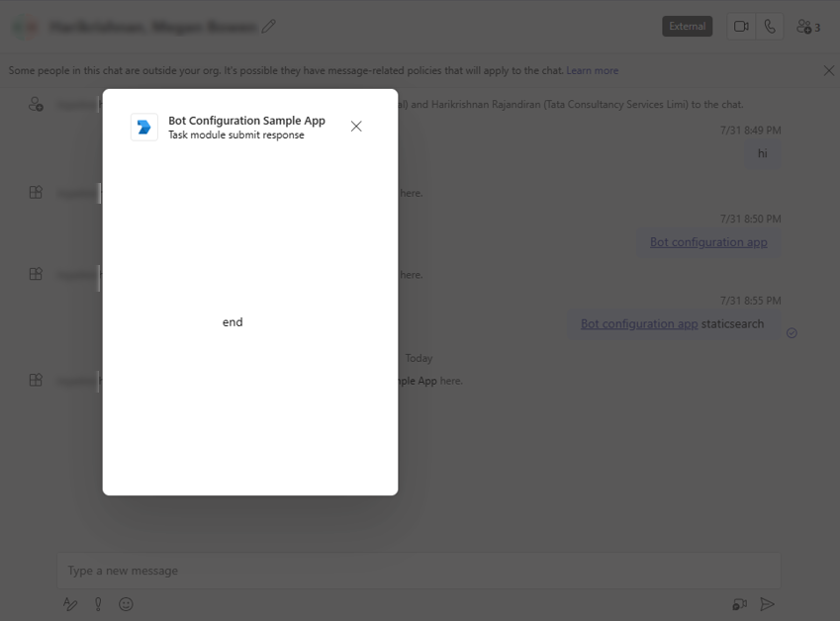Click the 'hi' message bubble
Viewport: 840px width, 621px height.
(x=762, y=153)
